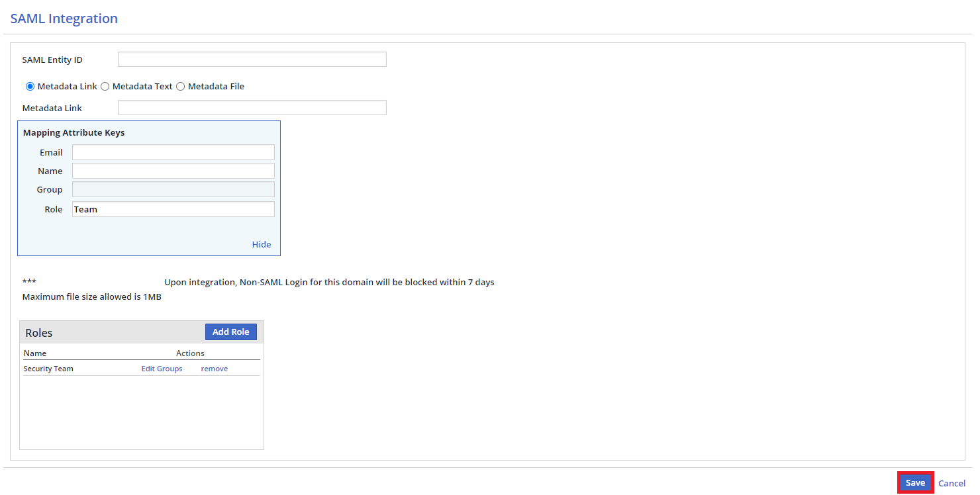Select the Security Team role row
The width and height of the screenshot is (980, 495).
(48, 369)
